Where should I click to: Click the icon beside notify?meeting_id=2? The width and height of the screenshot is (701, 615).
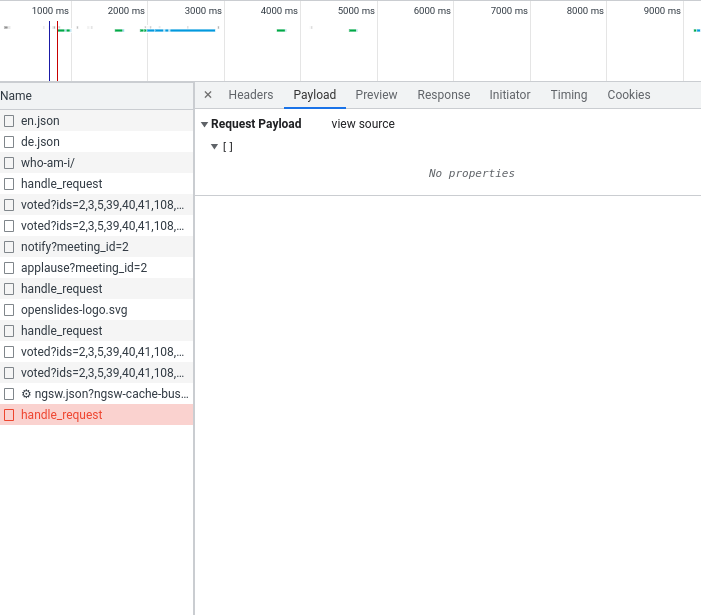(9, 247)
